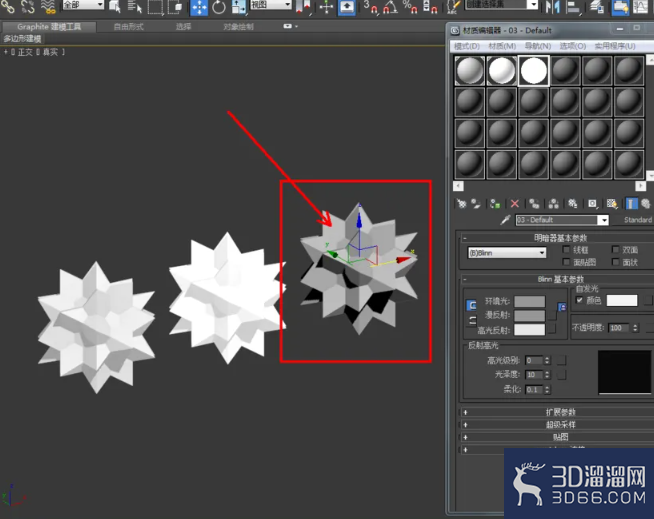Image resolution: width=654 pixels, height=519 pixels.
Task: Open the 实用程序(U) menu
Action: click(x=615, y=46)
